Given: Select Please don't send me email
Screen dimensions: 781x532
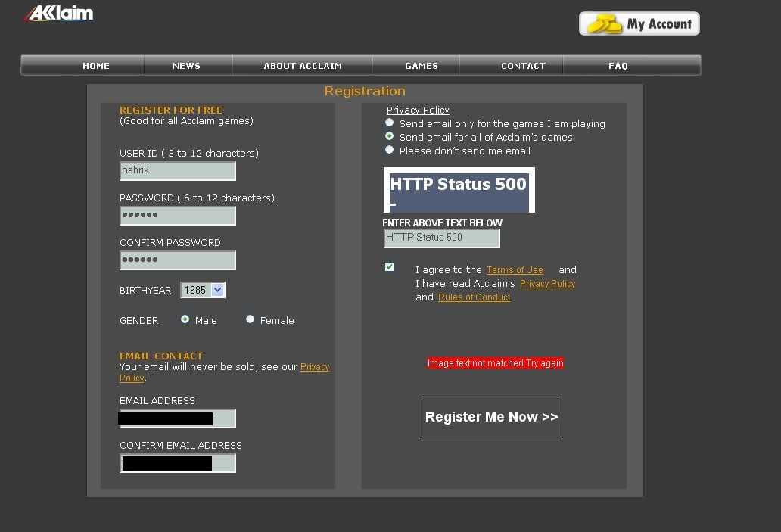Looking at the screenshot, I should (x=390, y=149).
